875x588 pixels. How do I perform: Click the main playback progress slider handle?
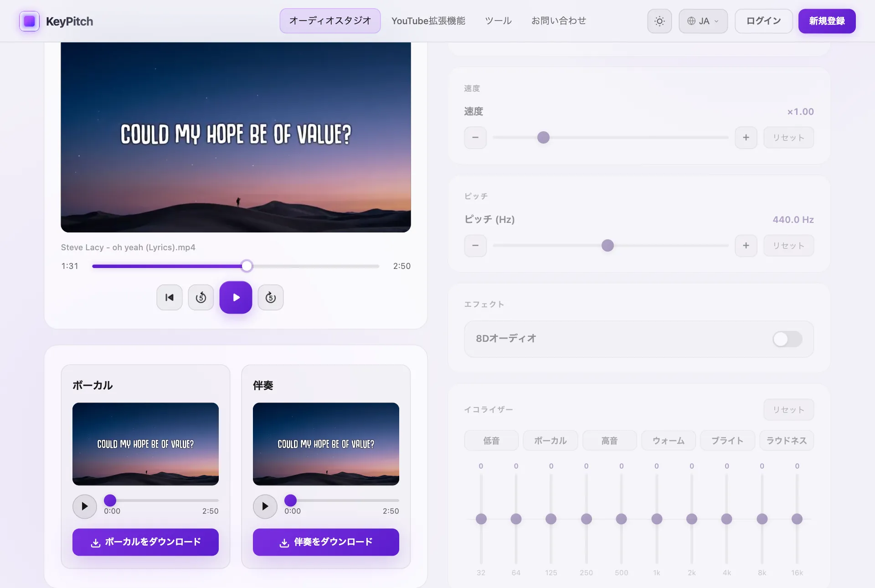point(247,266)
